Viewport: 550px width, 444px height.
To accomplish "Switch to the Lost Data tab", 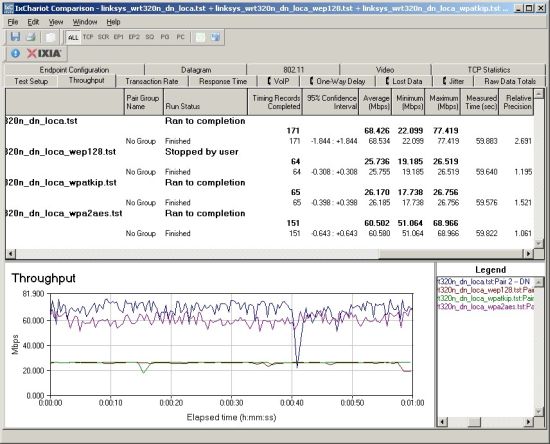I will click(x=404, y=81).
